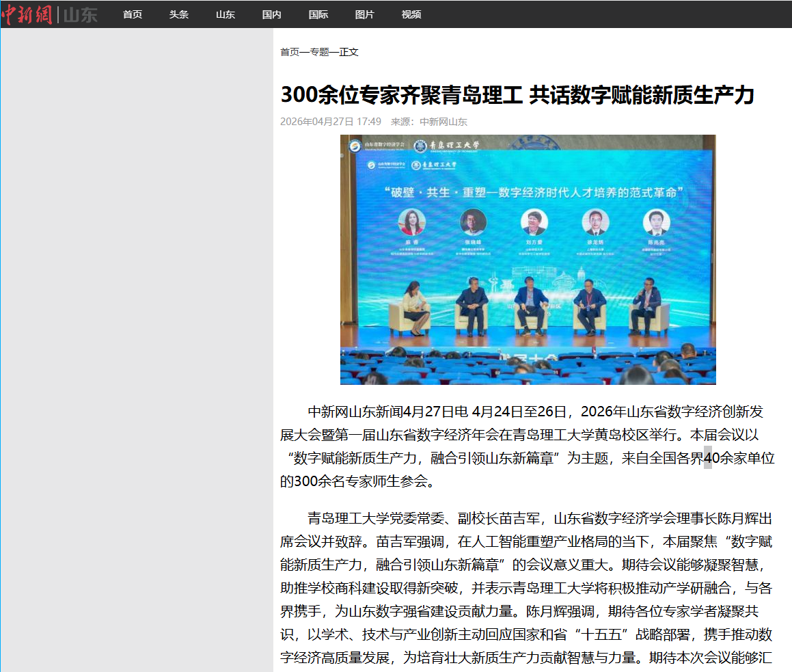
Task: Click the red 中新网 site logo
Action: click(x=27, y=14)
